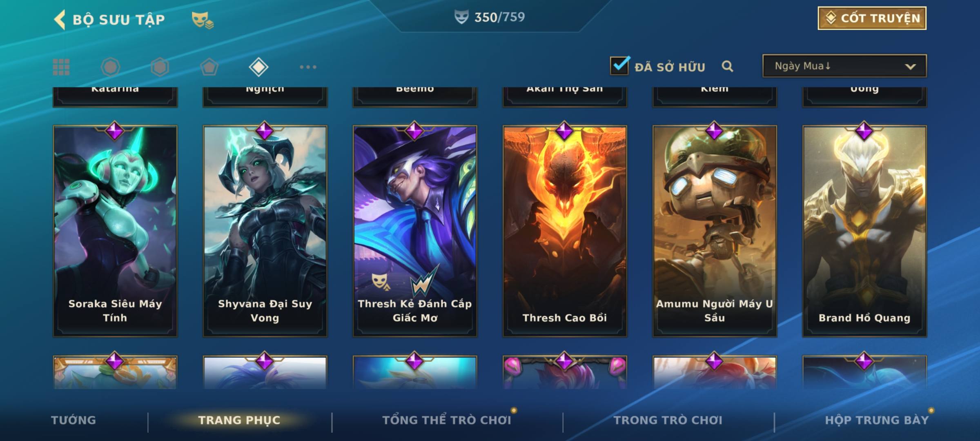
Task: Click the 350/759 skin counter
Action: tap(490, 17)
